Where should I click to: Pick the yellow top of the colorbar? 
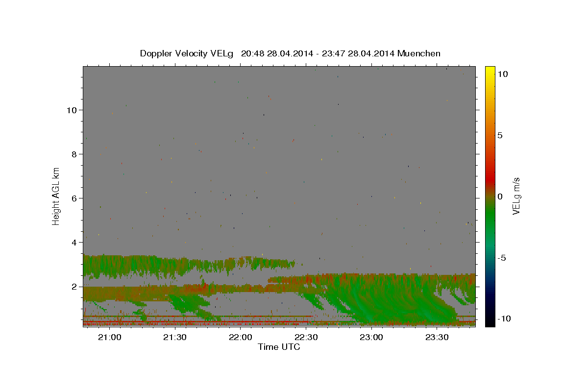pos(490,71)
